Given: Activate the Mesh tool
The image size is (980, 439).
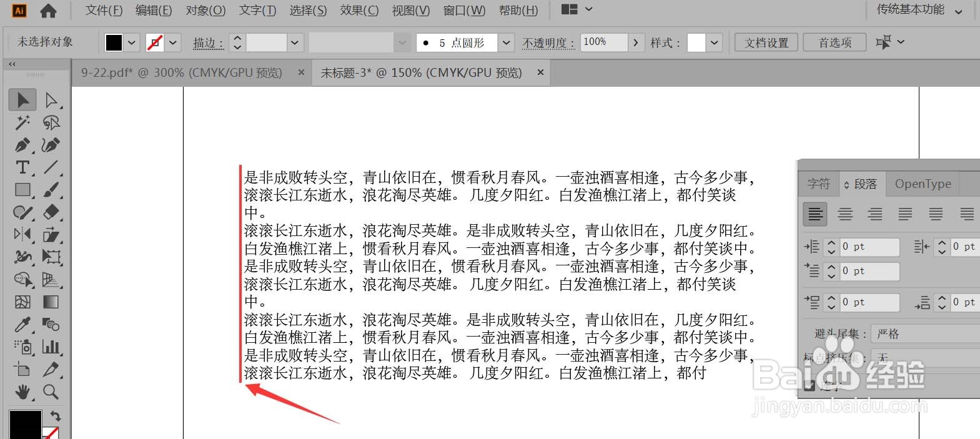Looking at the screenshot, I should pyautogui.click(x=22, y=302).
